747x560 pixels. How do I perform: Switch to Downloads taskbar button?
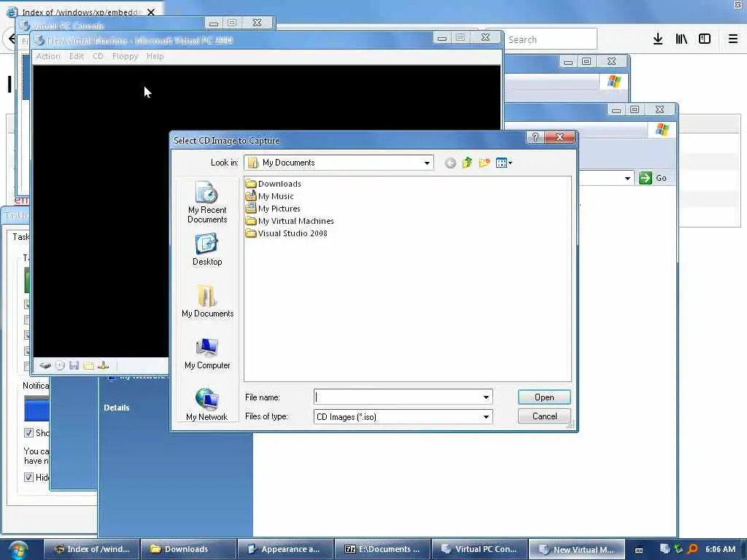click(189, 549)
